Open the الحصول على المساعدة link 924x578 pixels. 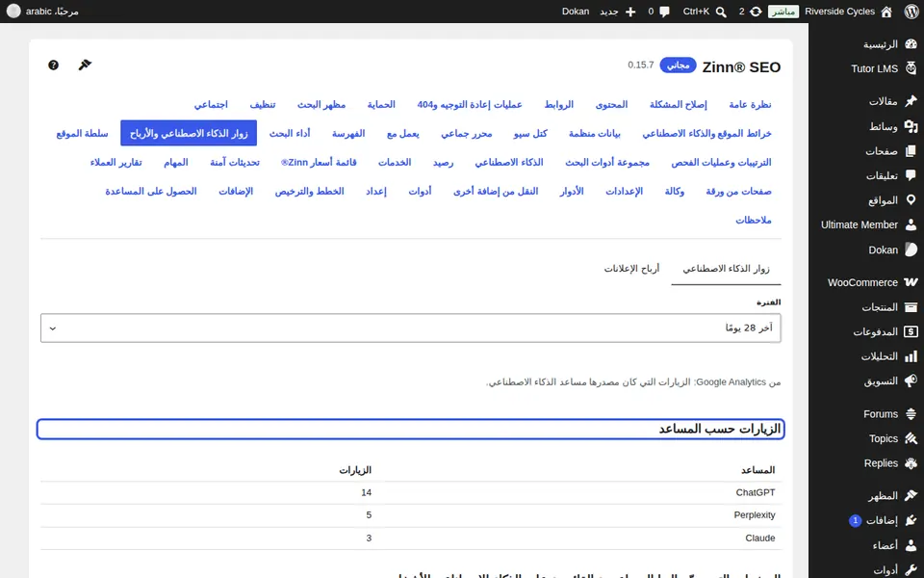coord(151,191)
